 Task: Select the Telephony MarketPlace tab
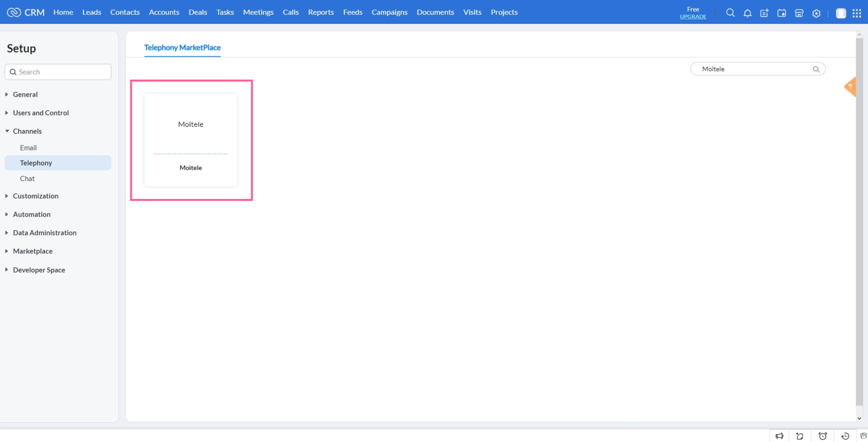(183, 47)
